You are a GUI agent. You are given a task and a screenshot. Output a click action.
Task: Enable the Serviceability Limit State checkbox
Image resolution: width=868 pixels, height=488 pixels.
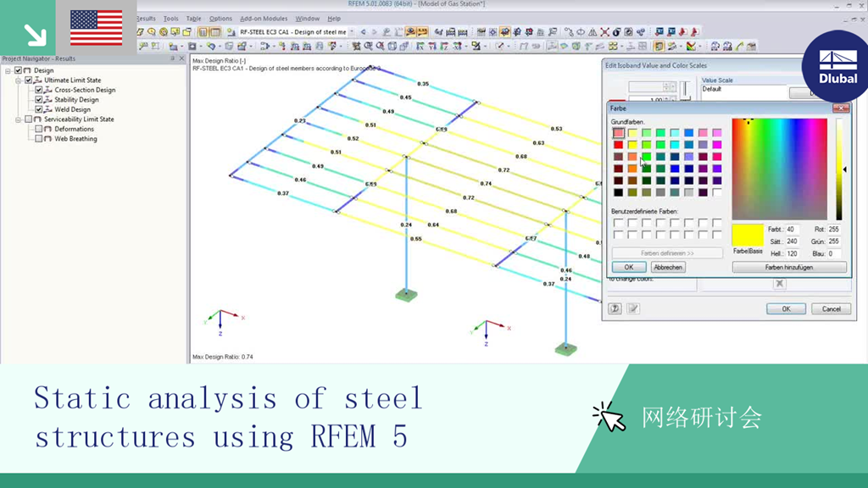click(x=29, y=119)
